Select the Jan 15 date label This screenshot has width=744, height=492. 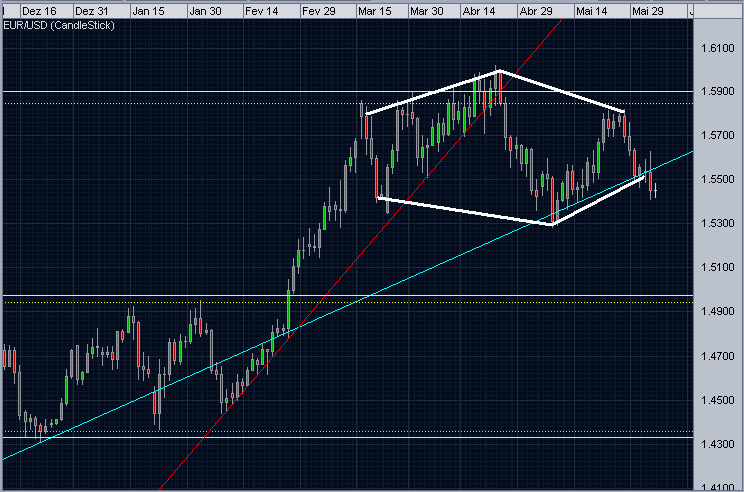tap(148, 11)
